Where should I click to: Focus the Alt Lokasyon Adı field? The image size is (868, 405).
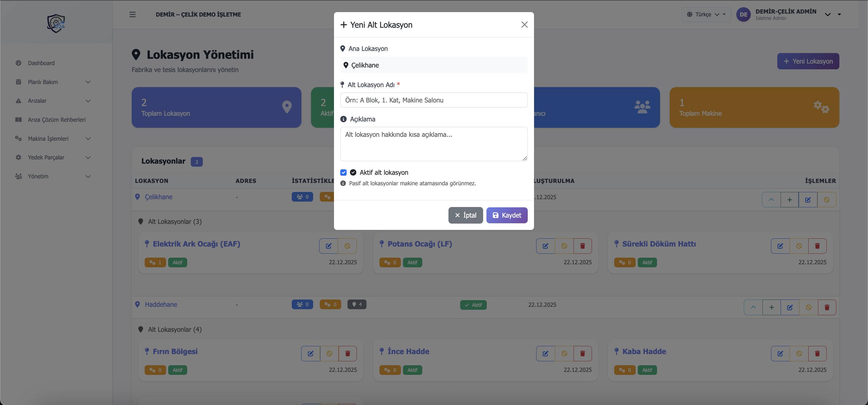(434, 100)
